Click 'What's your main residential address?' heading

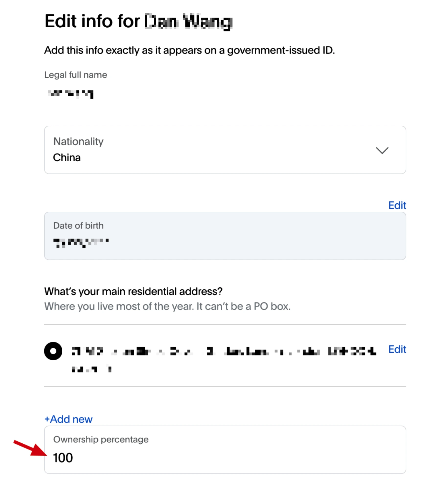coord(133,291)
